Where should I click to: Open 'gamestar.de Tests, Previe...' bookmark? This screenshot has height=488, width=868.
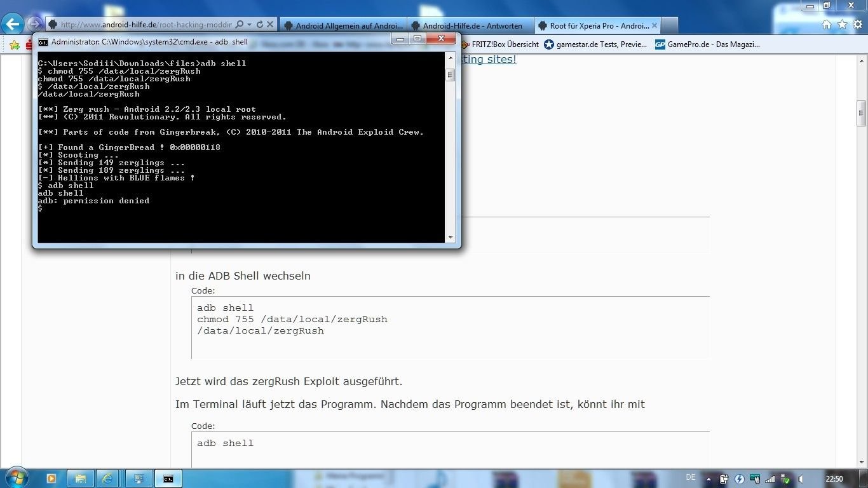595,44
